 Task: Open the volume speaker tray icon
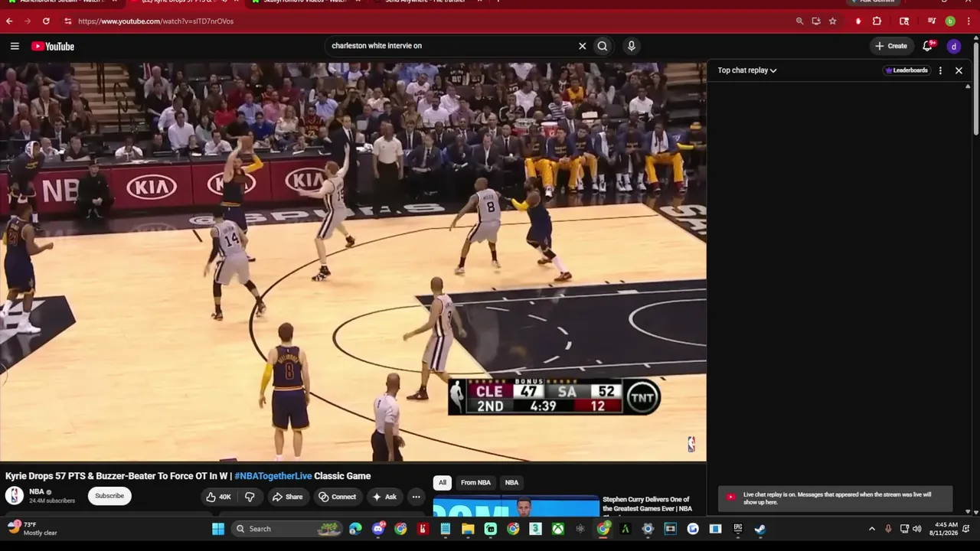(917, 529)
